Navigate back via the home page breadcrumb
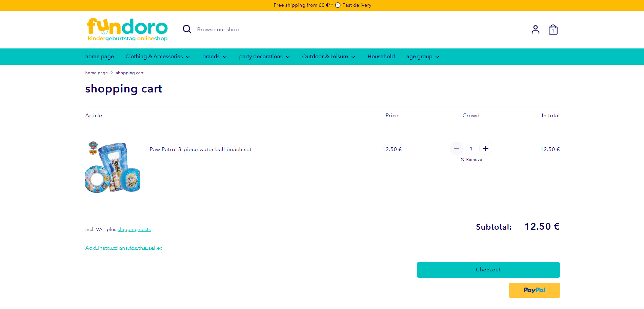The image size is (644, 309). pyautogui.click(x=96, y=73)
